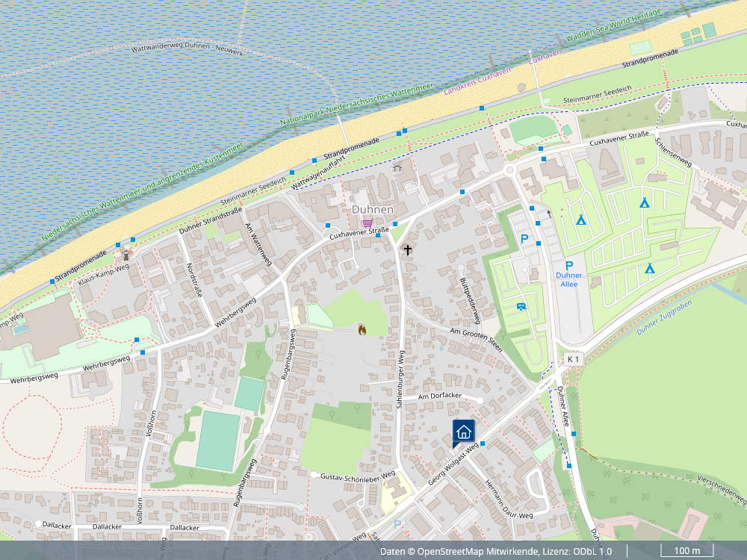Click the blue caravan site icon
Screen dimensions: 747x560
[x=521, y=306]
